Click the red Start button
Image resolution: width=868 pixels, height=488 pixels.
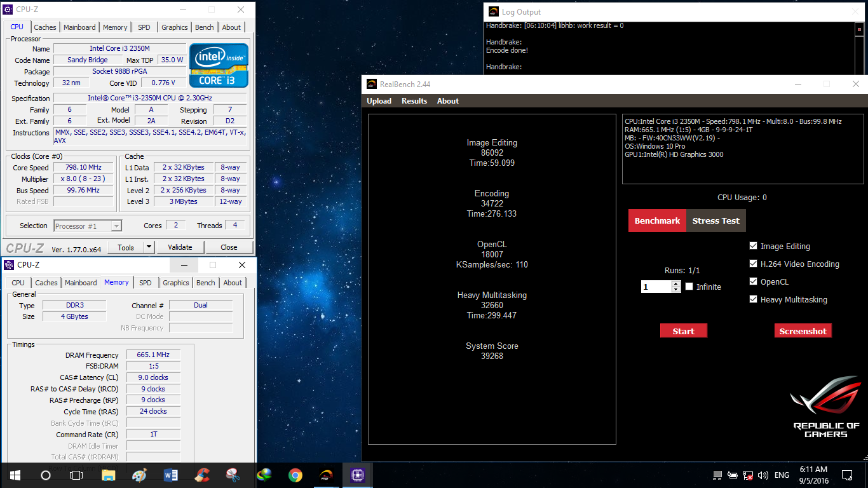point(683,331)
